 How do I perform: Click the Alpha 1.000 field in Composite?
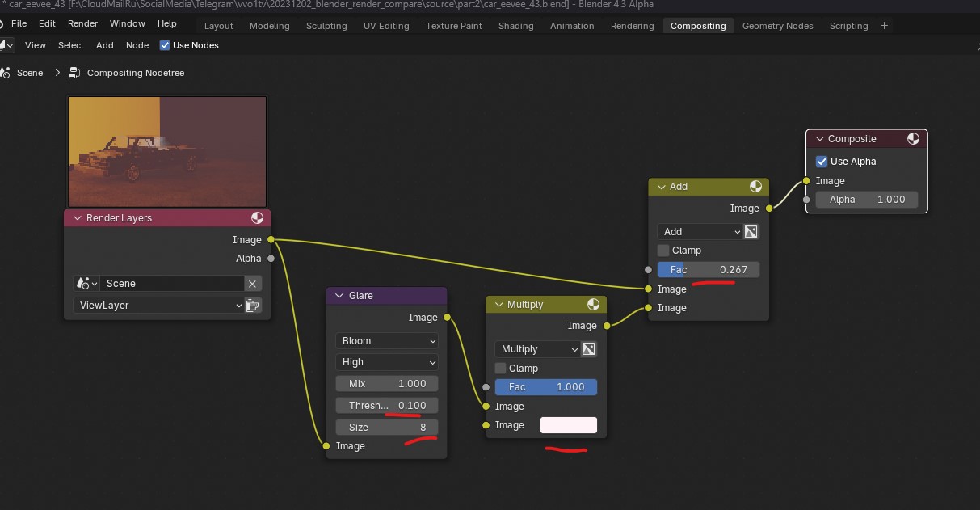tap(866, 200)
